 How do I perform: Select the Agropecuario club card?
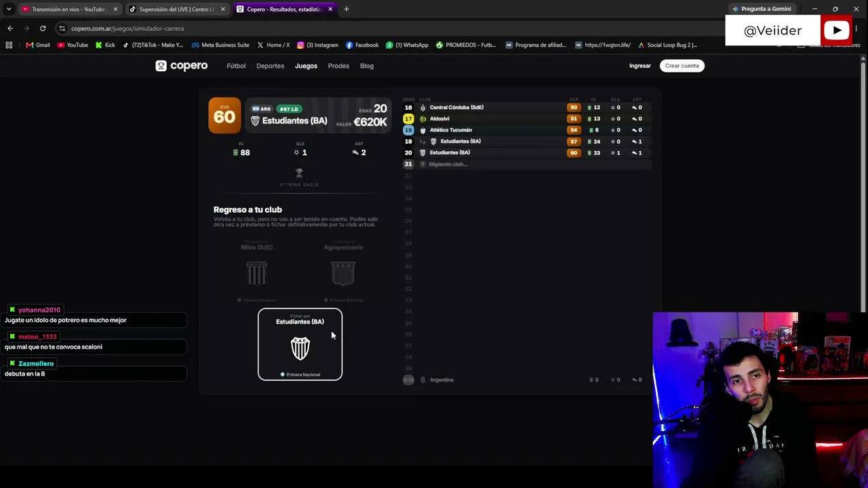click(343, 270)
